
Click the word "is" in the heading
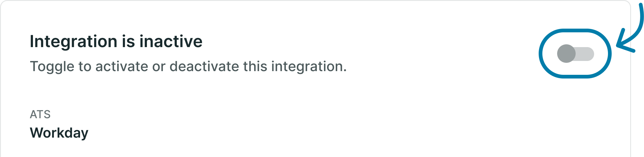click(128, 41)
